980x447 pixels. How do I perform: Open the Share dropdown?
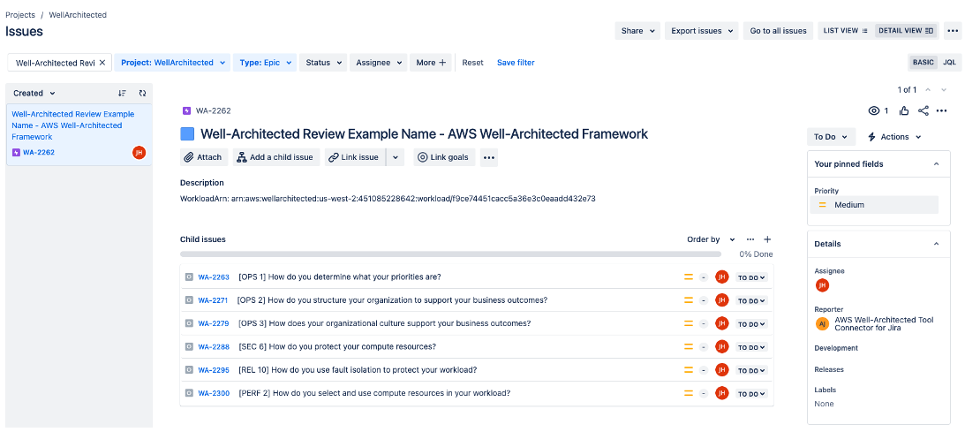point(637,31)
